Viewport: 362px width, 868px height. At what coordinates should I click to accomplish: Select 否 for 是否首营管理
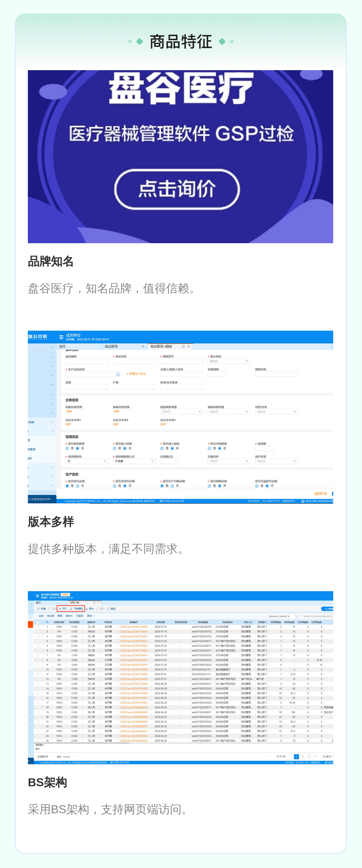[78, 448]
